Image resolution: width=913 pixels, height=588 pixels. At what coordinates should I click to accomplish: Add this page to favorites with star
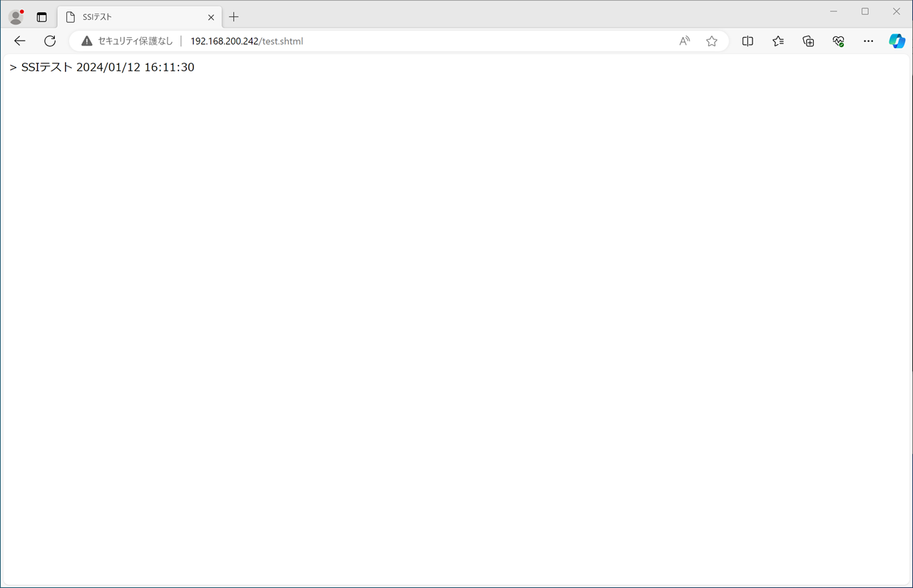pos(712,41)
